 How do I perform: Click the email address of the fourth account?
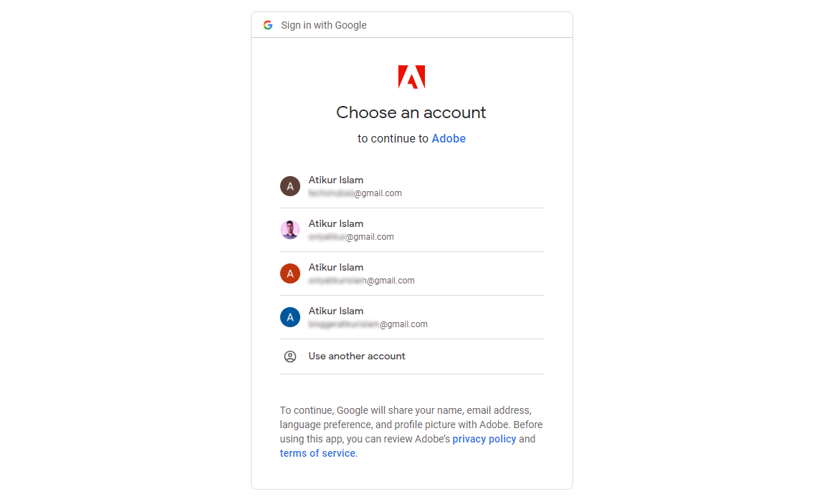coord(368,324)
